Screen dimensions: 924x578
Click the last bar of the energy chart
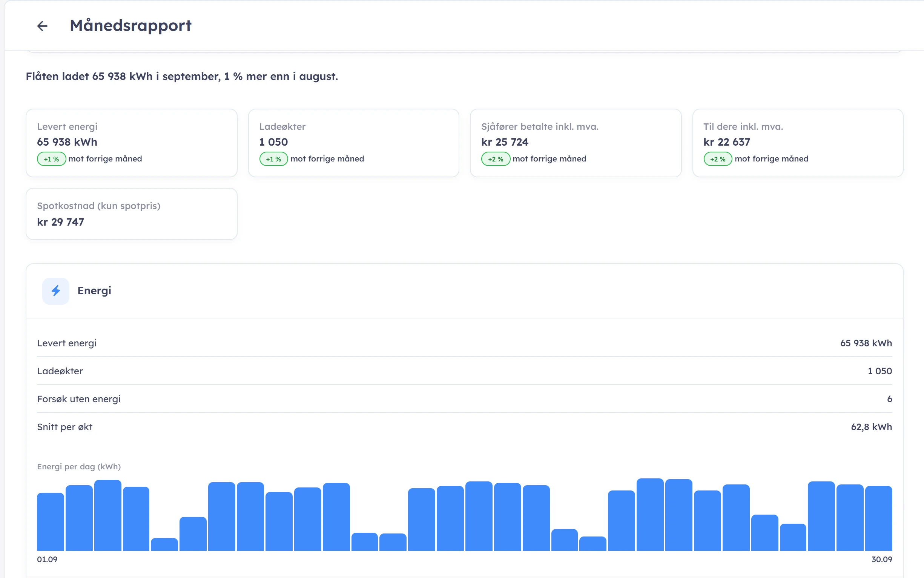[x=878, y=518]
